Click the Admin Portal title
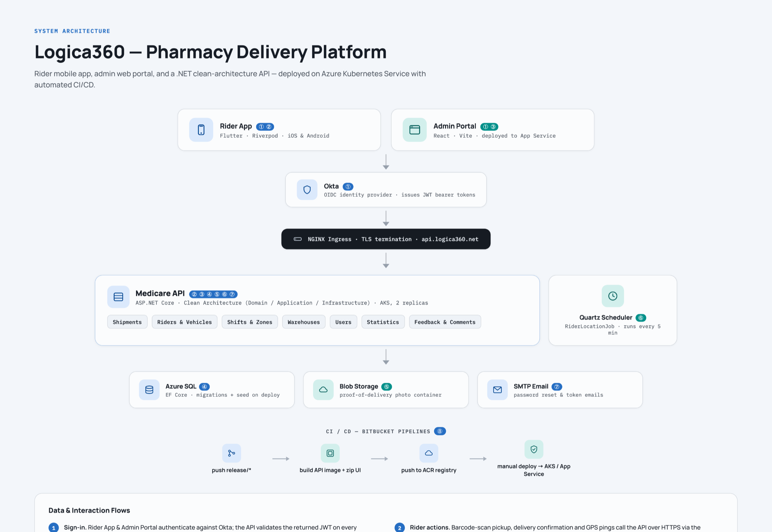 tap(455, 126)
